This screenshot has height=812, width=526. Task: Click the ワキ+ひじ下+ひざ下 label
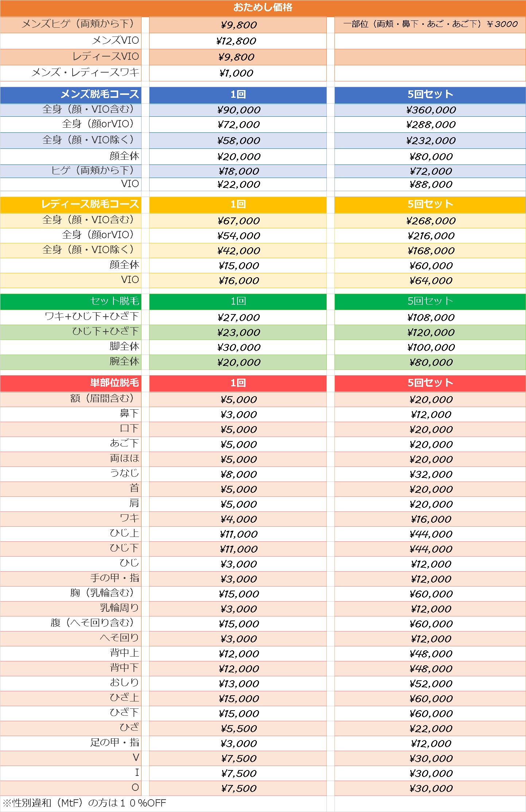coord(92,316)
